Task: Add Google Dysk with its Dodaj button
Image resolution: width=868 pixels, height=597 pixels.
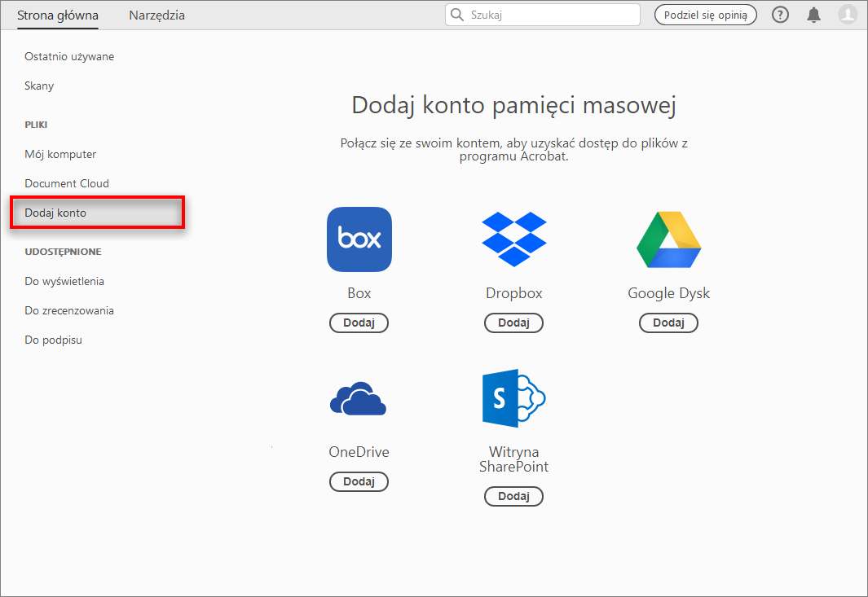Action: (668, 323)
